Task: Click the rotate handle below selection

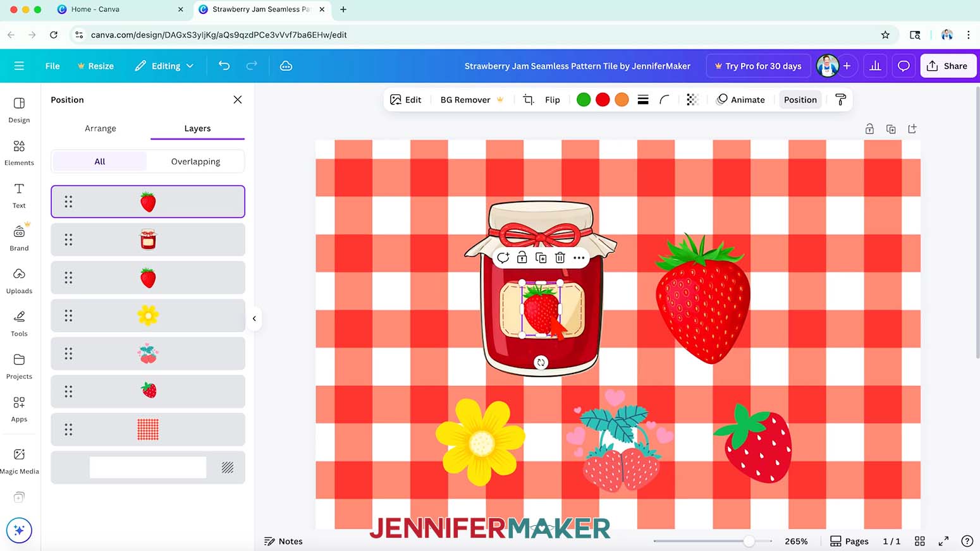Action: coord(541,363)
